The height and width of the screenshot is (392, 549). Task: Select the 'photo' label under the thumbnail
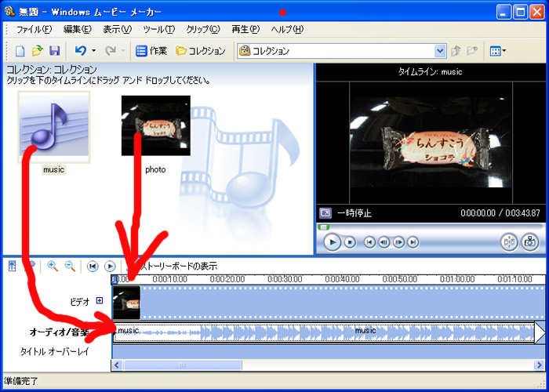(x=155, y=170)
